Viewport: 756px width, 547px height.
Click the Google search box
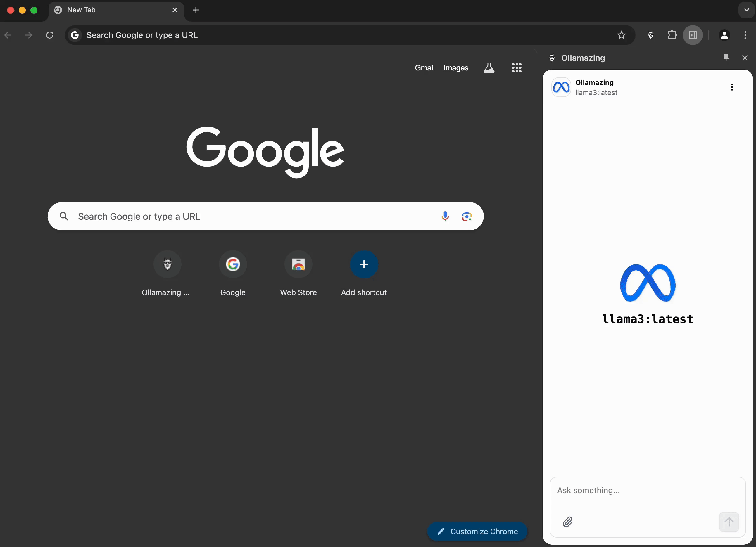pyautogui.click(x=265, y=216)
